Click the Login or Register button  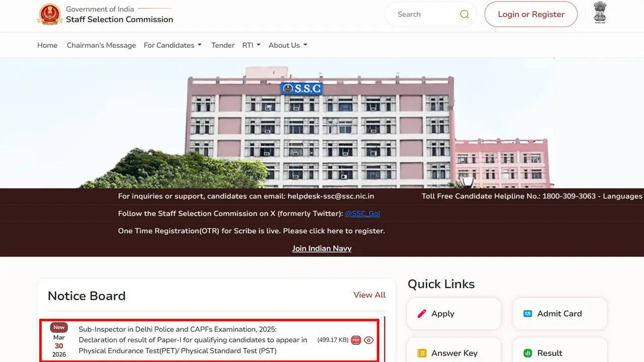pyautogui.click(x=531, y=14)
